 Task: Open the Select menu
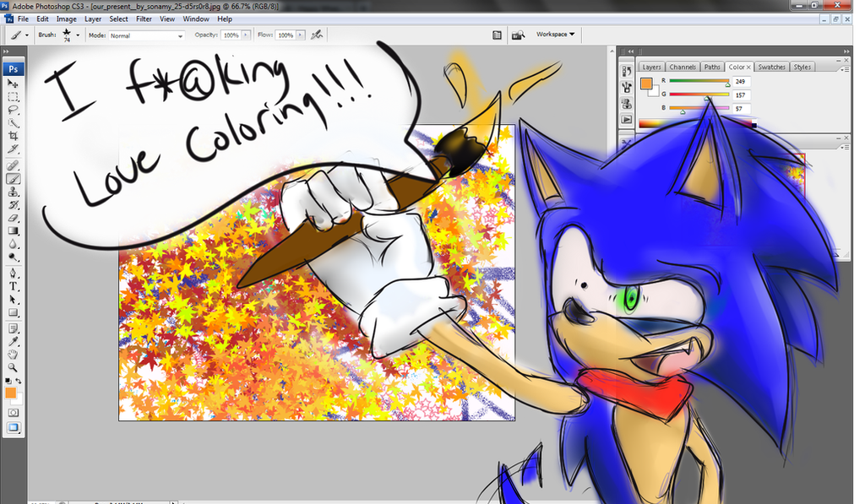click(118, 19)
